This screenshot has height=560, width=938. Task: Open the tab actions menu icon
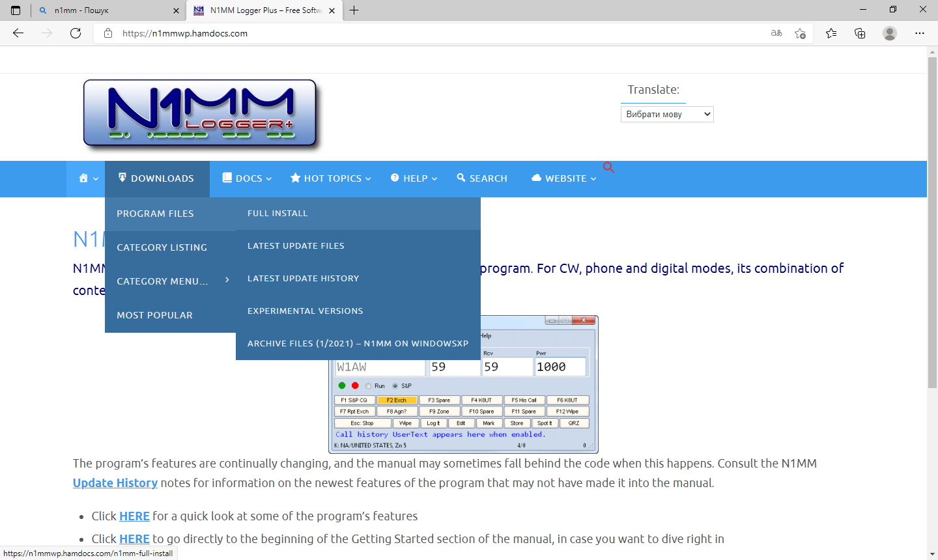(x=16, y=10)
